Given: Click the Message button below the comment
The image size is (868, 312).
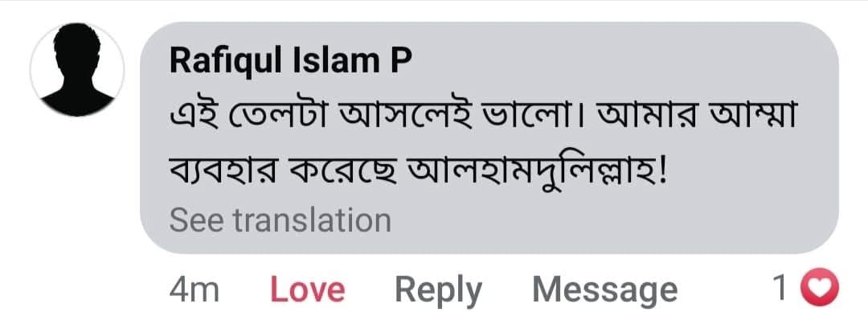Looking at the screenshot, I should point(604,290).
